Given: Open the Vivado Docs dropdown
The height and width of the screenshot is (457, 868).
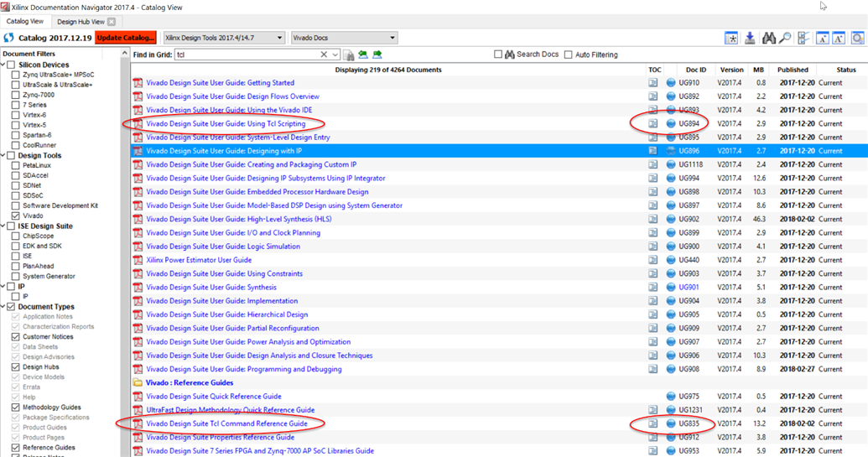Looking at the screenshot, I should pos(345,38).
